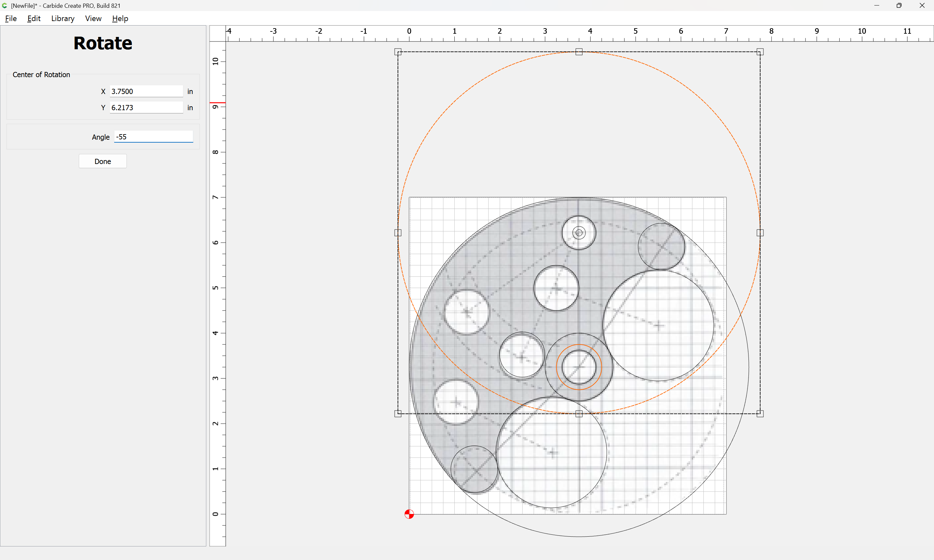The image size is (934, 560).
Task: Click the Carbide Create app icon in title bar
Action: 5,6
